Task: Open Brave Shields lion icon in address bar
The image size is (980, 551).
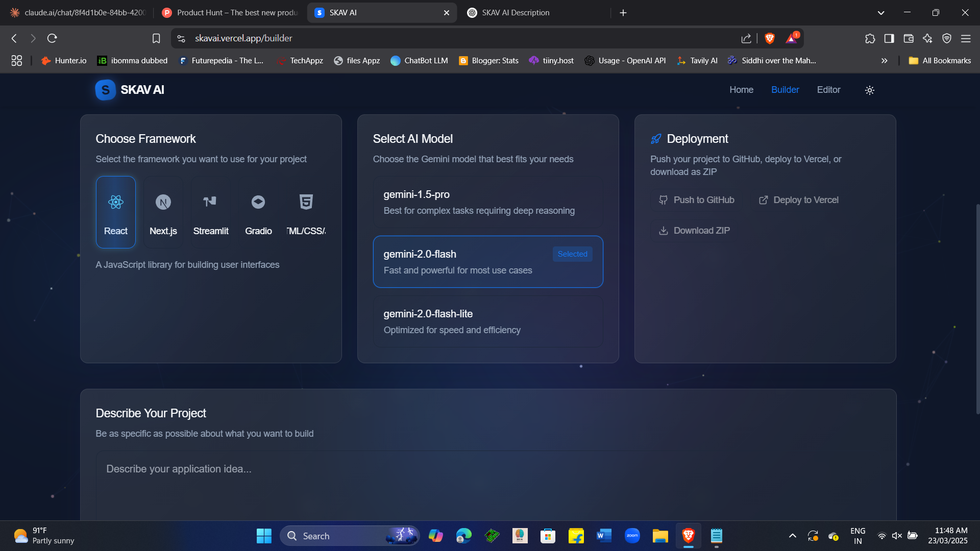Action: coord(770,38)
